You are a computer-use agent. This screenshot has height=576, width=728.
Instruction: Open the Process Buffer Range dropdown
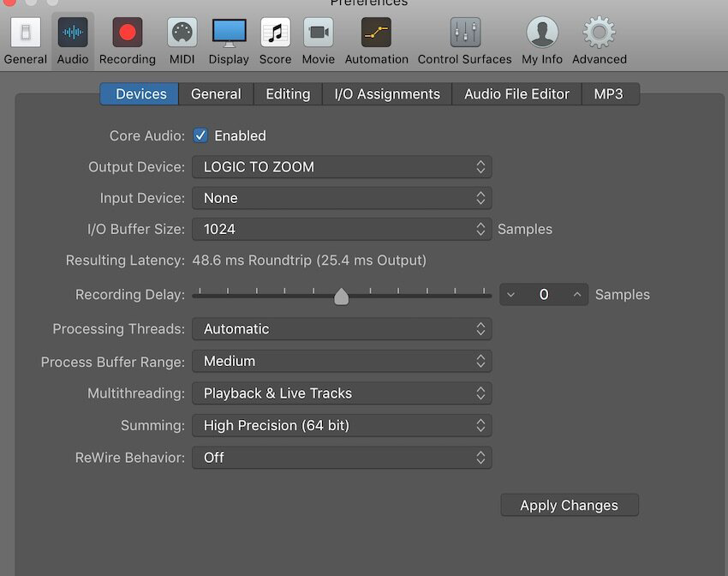click(342, 361)
